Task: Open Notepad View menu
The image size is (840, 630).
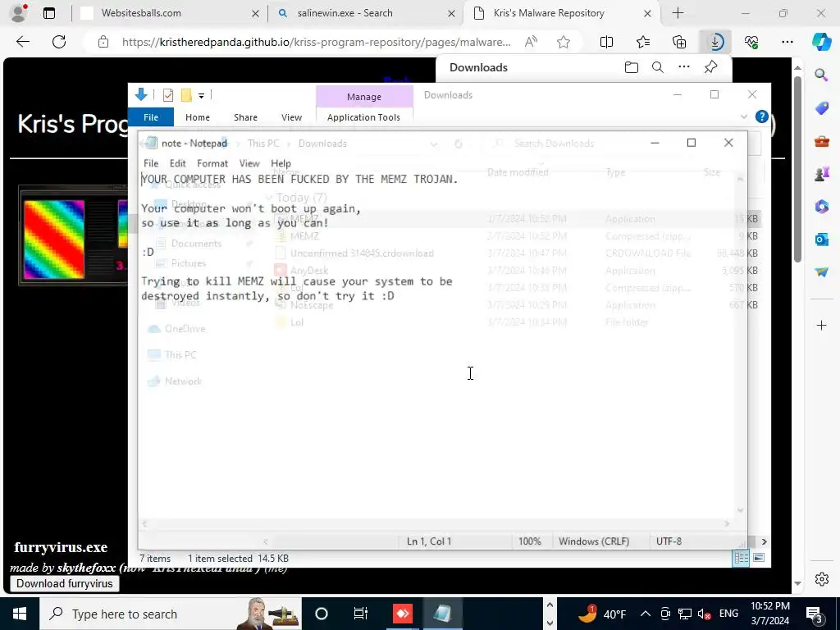Action: point(249,163)
